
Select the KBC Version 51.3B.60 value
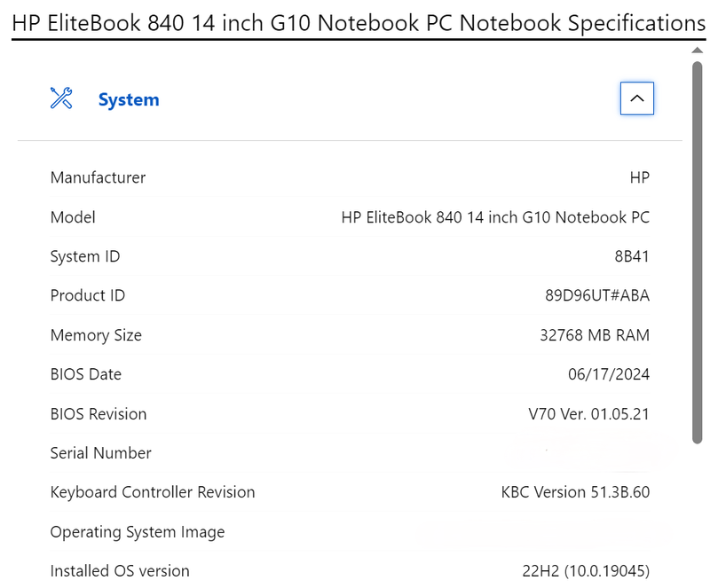(x=575, y=492)
